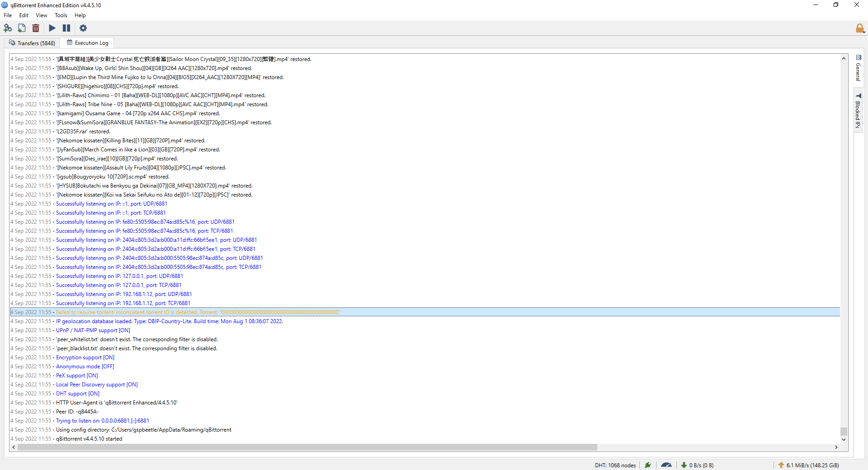This screenshot has height=470, width=868.
Task: Click the resume (play) toolbar button
Action: 52,28
